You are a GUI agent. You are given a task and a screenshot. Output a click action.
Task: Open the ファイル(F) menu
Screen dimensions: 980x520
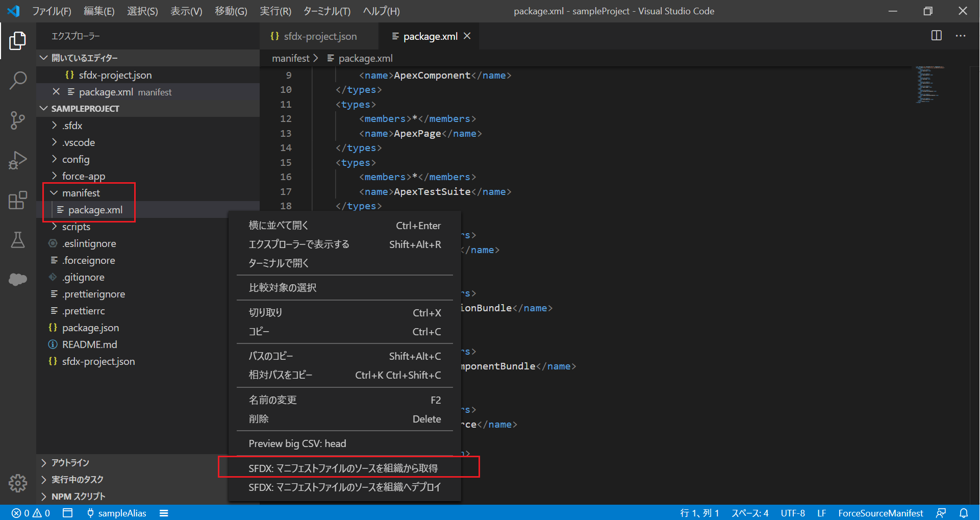(52, 11)
